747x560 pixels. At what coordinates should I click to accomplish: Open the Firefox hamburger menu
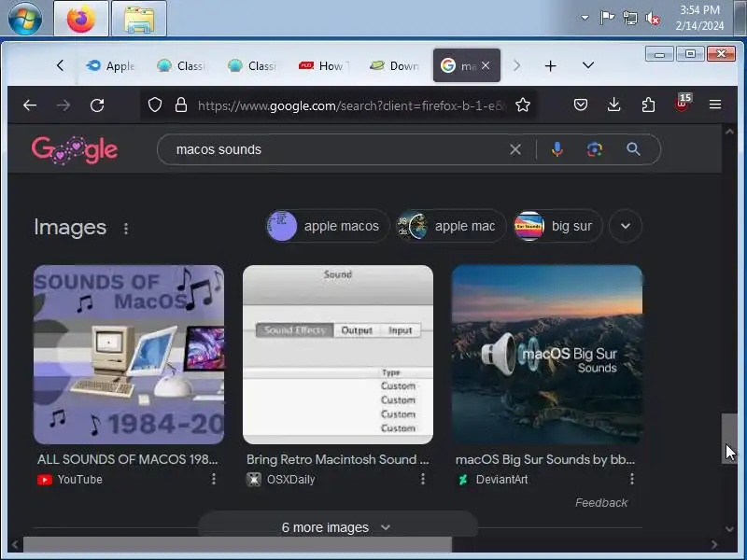(715, 105)
